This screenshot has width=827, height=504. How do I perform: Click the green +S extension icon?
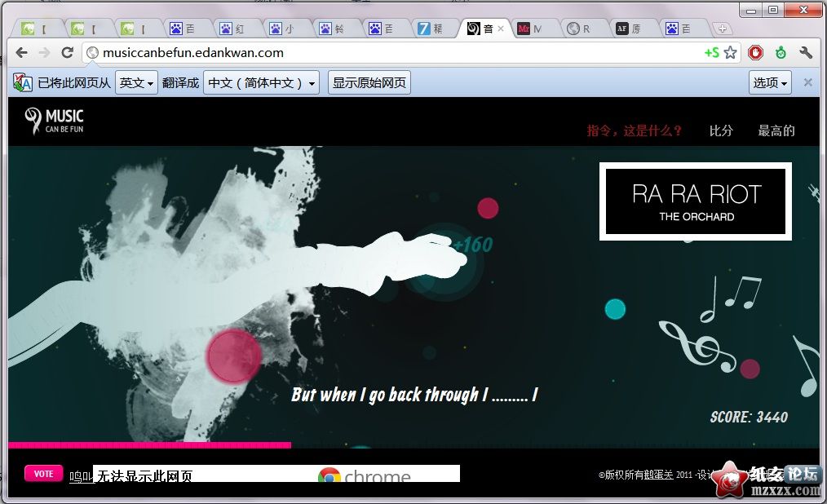[x=711, y=53]
